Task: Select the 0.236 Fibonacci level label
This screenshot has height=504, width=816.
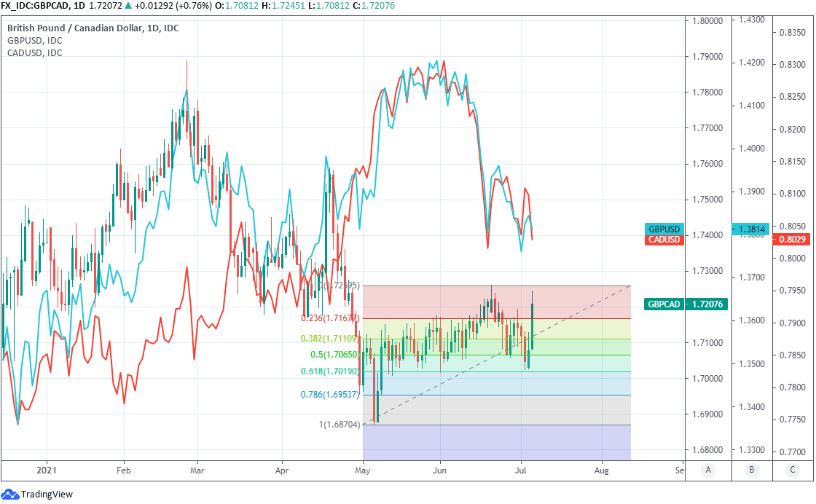Action: [329, 318]
